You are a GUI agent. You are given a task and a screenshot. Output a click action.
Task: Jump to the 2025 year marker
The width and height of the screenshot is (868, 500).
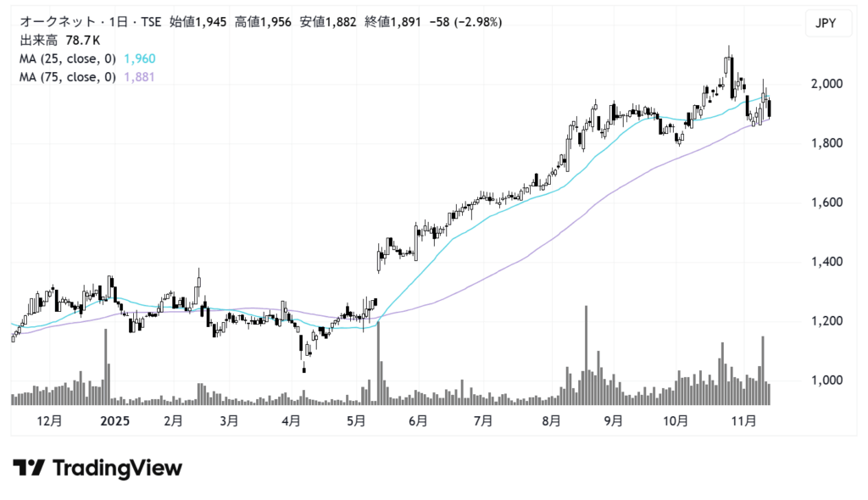pos(114,420)
